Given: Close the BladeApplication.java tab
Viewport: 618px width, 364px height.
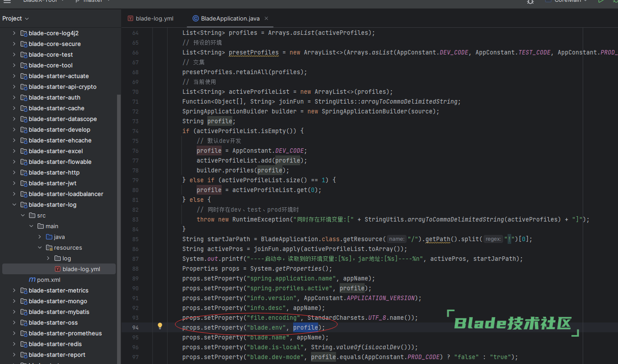Looking at the screenshot, I should [x=267, y=18].
